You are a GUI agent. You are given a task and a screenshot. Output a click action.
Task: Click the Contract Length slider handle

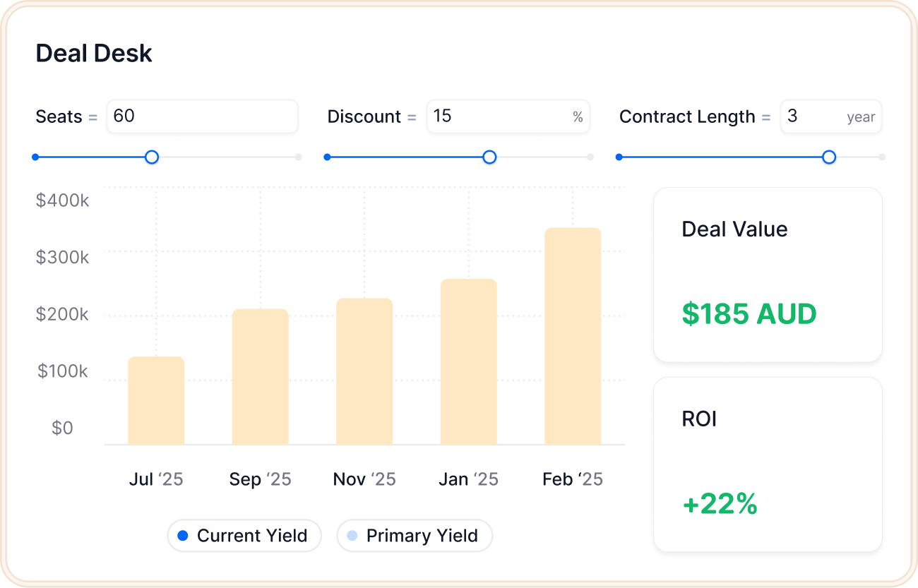[828, 157]
